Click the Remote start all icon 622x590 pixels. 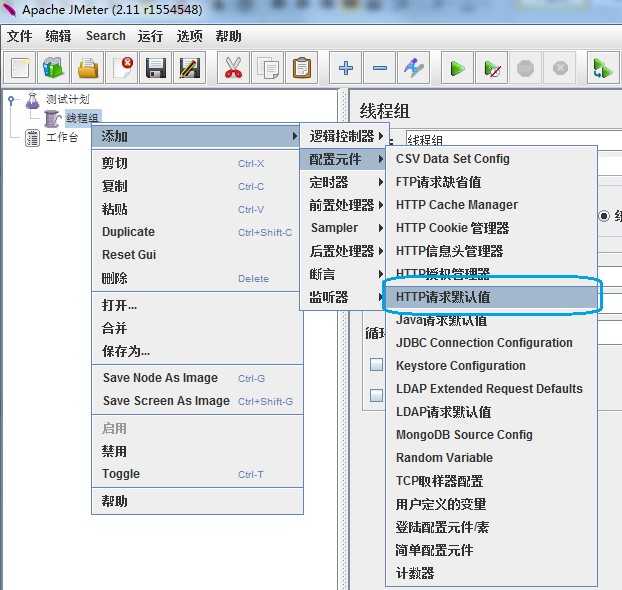[603, 67]
